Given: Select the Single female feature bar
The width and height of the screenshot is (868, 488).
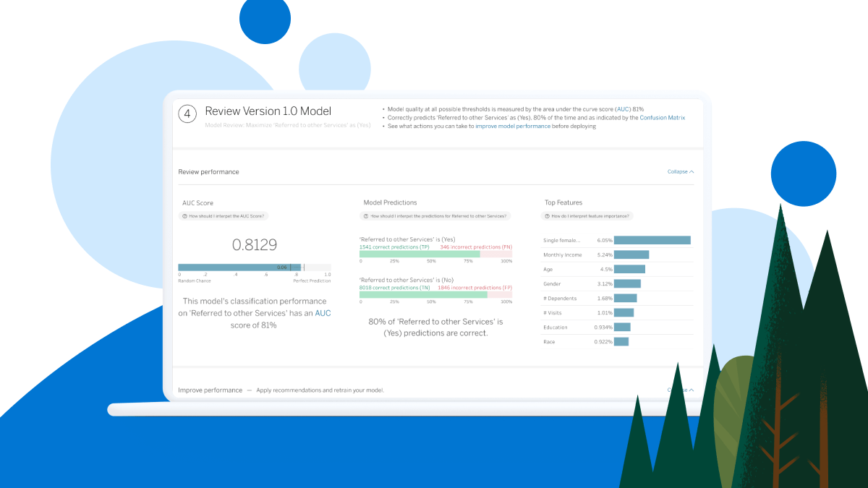Looking at the screenshot, I should 652,240.
